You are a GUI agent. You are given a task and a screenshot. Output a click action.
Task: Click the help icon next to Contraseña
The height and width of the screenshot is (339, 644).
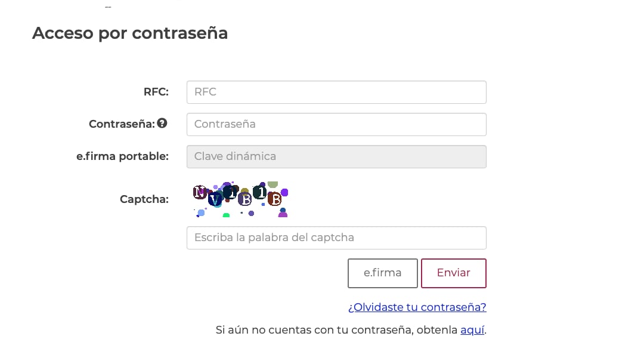pos(162,124)
